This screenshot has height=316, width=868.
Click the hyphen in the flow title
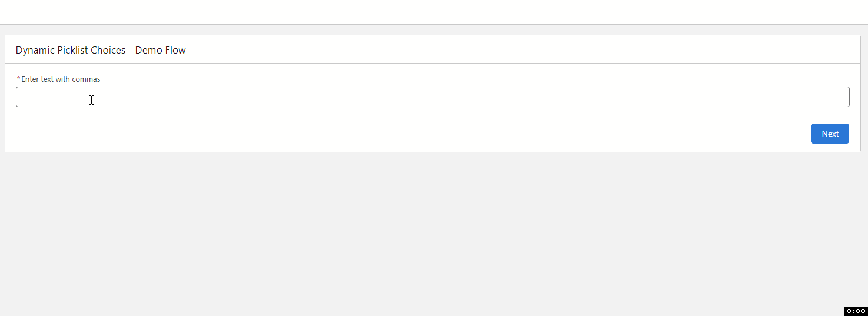click(130, 51)
